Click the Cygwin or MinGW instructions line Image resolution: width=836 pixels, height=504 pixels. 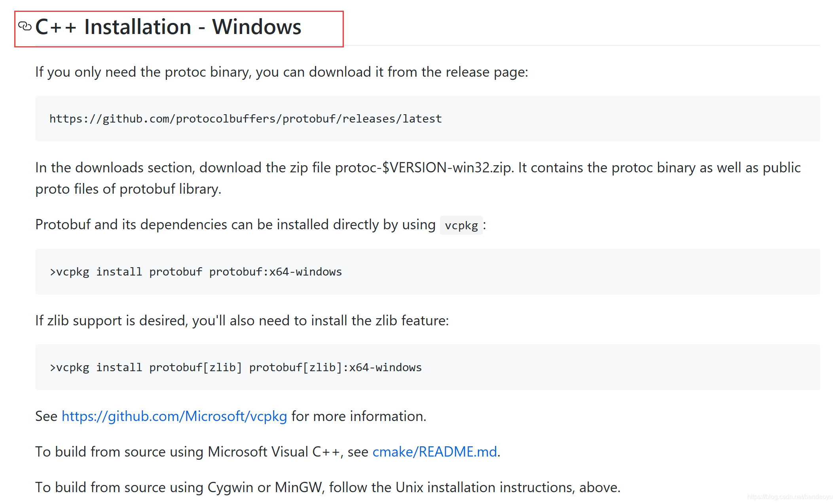(x=328, y=487)
